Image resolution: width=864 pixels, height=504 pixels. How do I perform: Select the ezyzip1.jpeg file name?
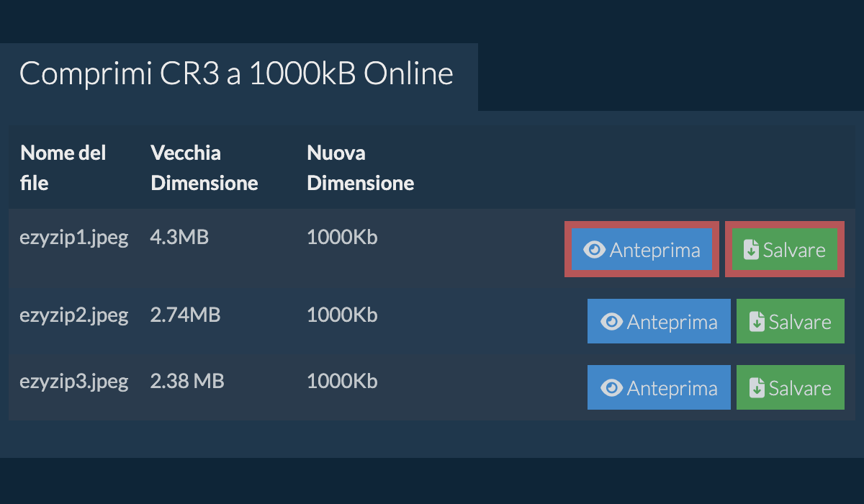click(74, 238)
